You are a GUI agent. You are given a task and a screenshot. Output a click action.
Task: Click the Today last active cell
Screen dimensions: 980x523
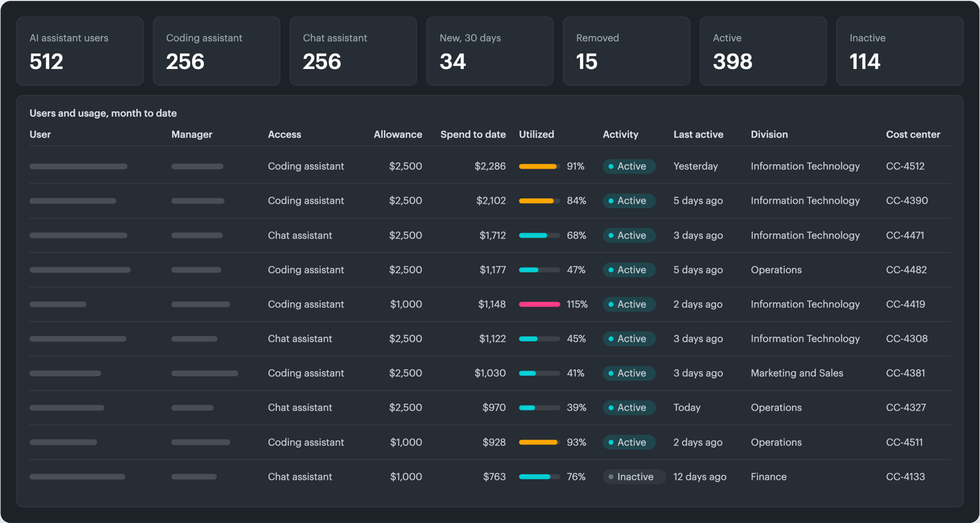point(687,407)
